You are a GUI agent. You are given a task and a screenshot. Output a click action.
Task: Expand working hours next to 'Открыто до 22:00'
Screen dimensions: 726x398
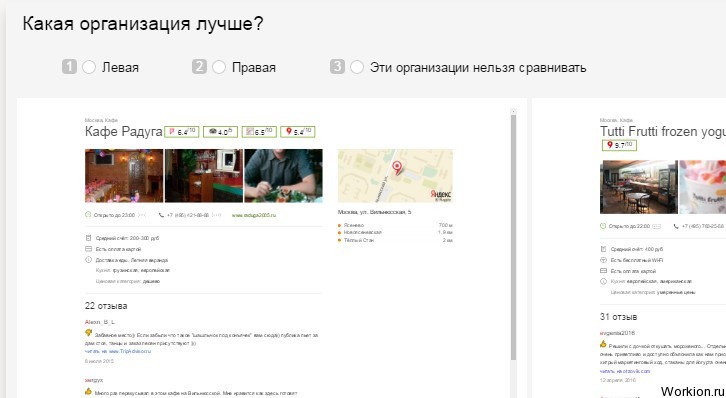657,226
